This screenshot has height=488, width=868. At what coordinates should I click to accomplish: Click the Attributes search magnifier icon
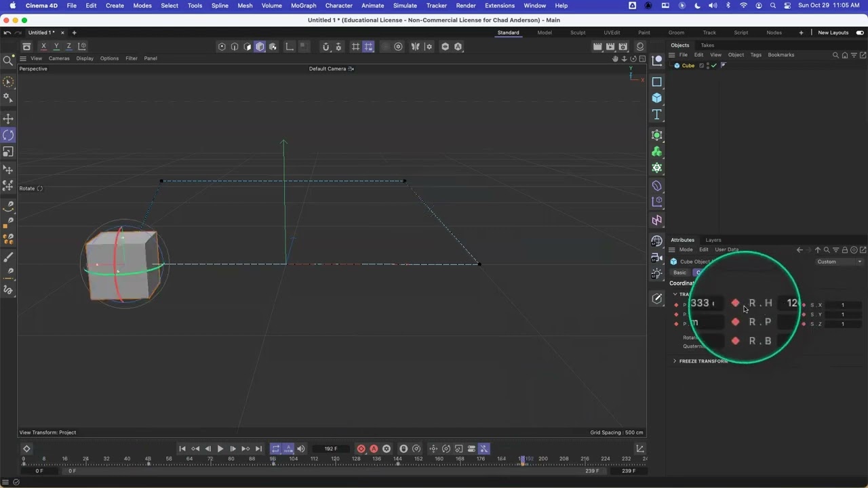(x=826, y=250)
